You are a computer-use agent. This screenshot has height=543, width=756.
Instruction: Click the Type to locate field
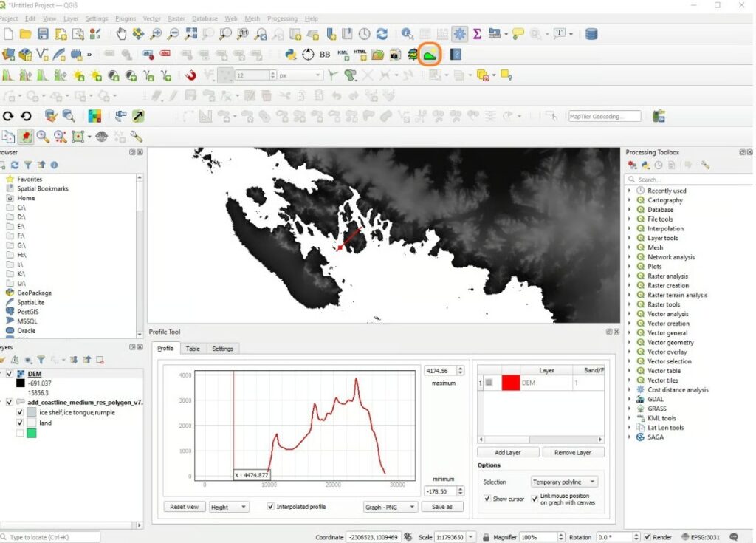[49, 537]
